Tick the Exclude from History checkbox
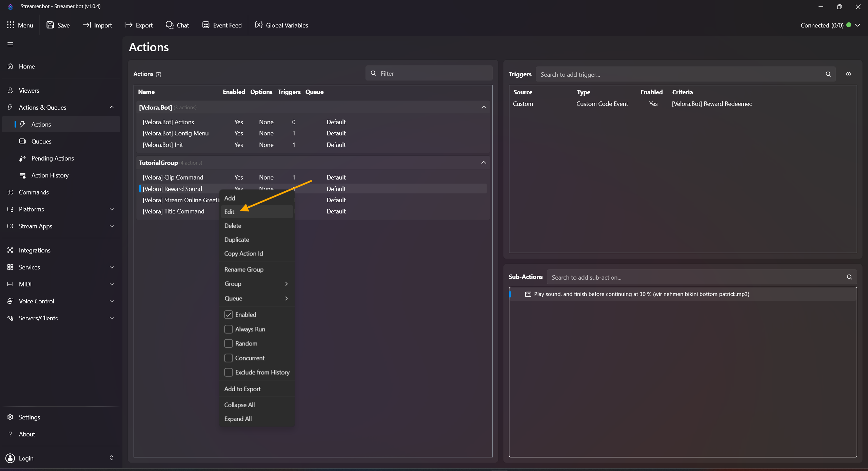 click(229, 372)
